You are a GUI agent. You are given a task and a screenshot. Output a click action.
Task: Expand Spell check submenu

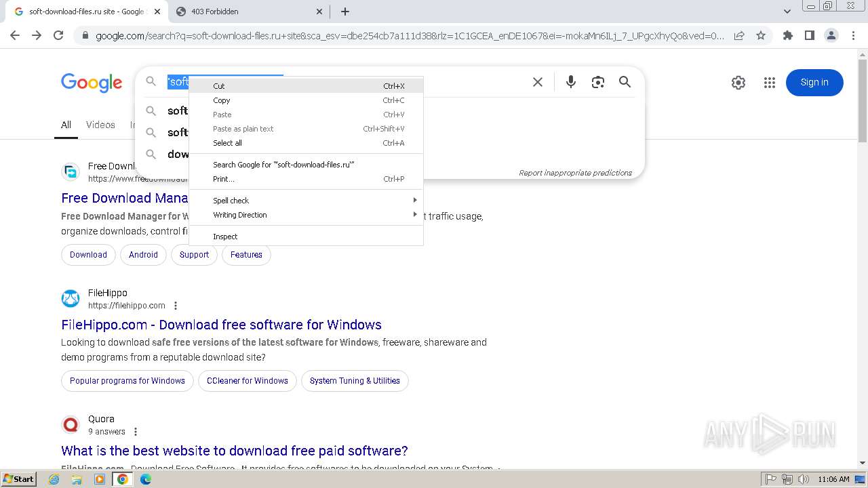pos(306,201)
